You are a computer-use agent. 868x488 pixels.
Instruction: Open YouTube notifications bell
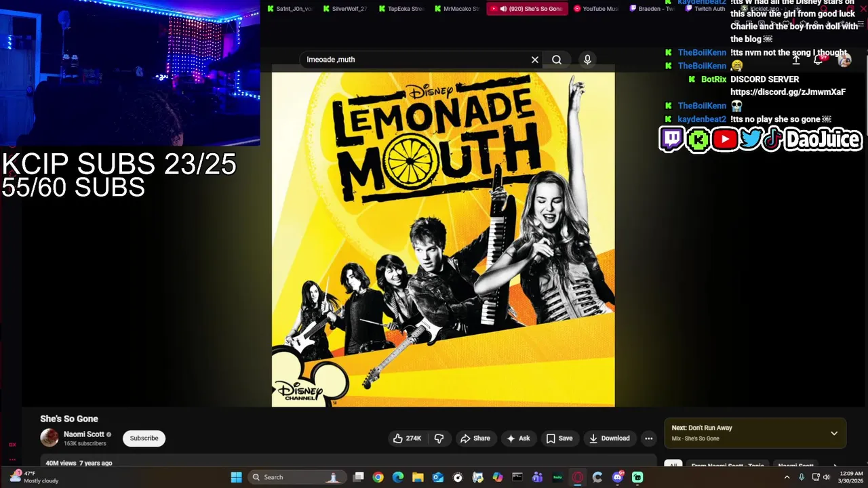pyautogui.click(x=819, y=60)
